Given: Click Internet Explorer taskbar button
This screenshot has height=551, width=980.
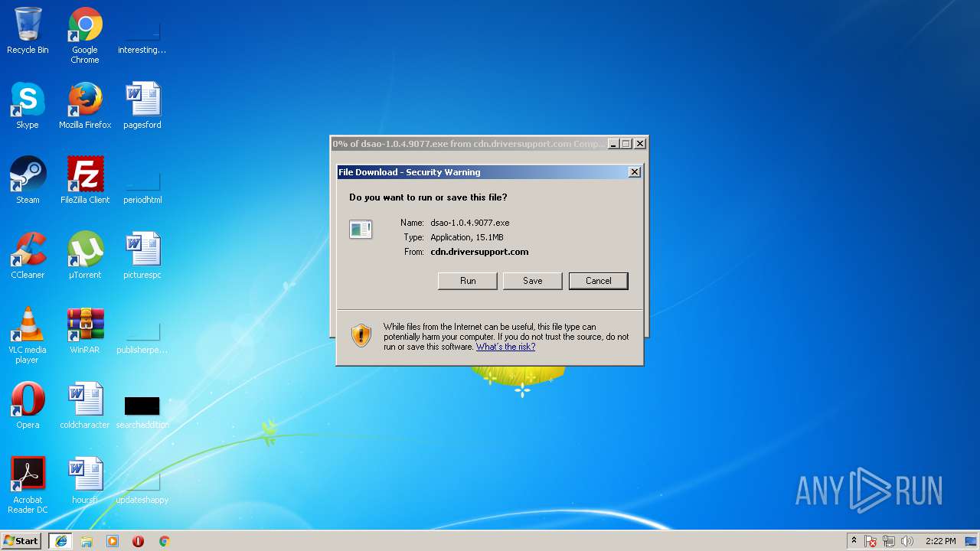Looking at the screenshot, I should tap(61, 541).
